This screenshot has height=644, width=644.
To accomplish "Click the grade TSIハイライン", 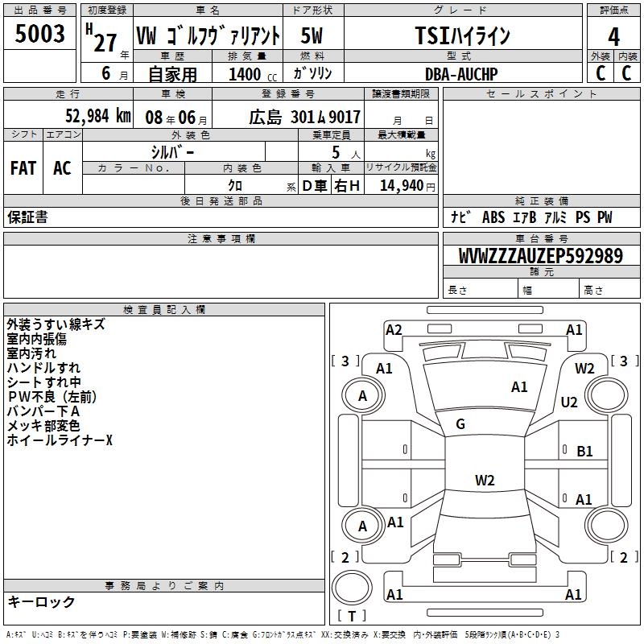I will 462,35.
